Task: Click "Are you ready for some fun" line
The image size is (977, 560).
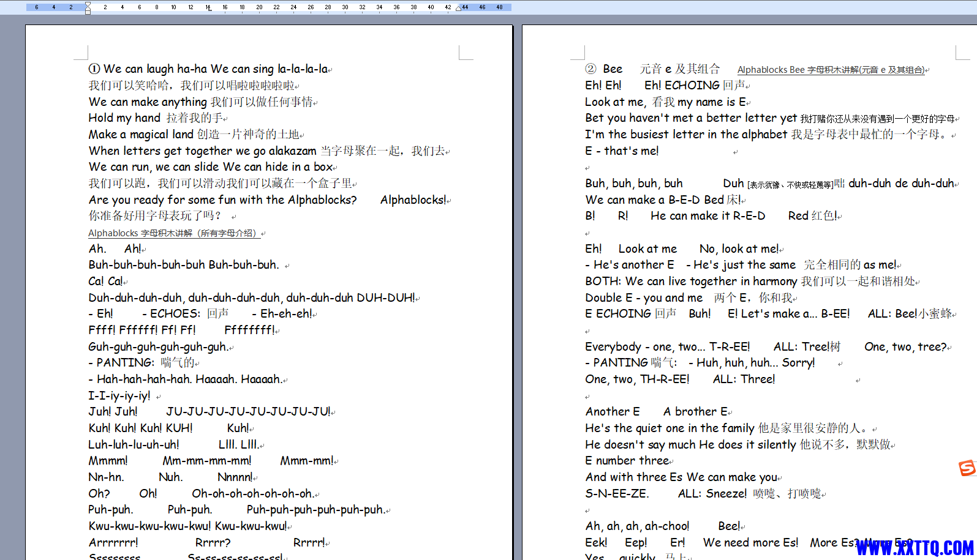Action: tap(222, 200)
